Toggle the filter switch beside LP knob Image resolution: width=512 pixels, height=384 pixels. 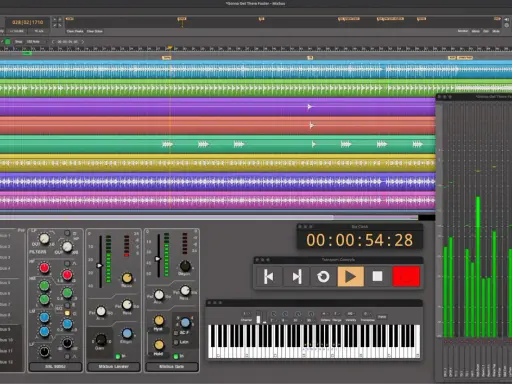pyautogui.click(x=67, y=233)
